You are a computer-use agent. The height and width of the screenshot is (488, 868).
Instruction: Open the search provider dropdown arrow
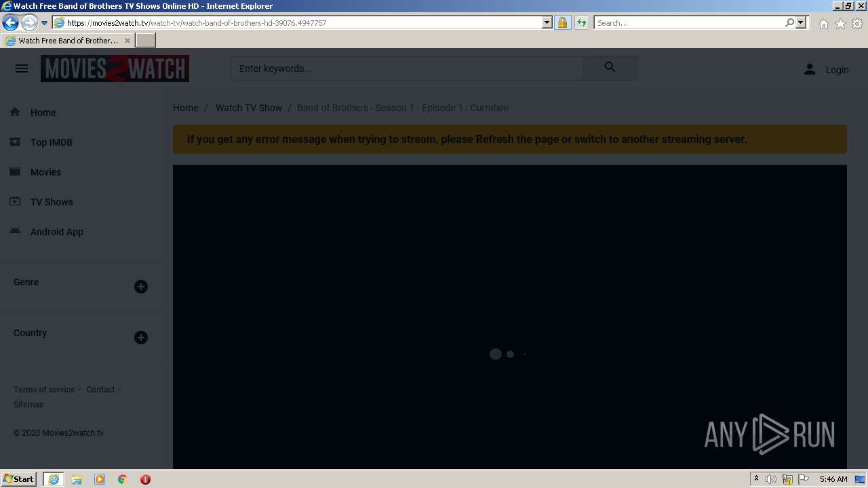(x=801, y=22)
